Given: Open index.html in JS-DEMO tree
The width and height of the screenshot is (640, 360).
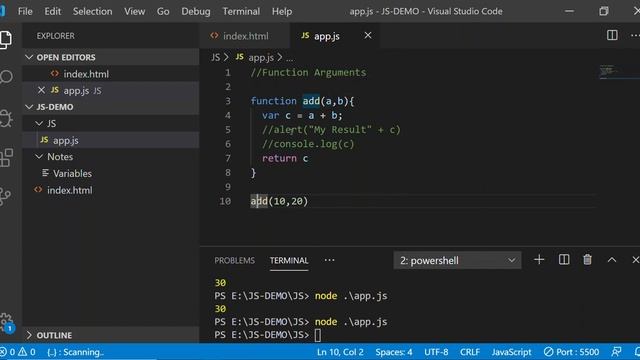Looking at the screenshot, I should tap(110, 190).
